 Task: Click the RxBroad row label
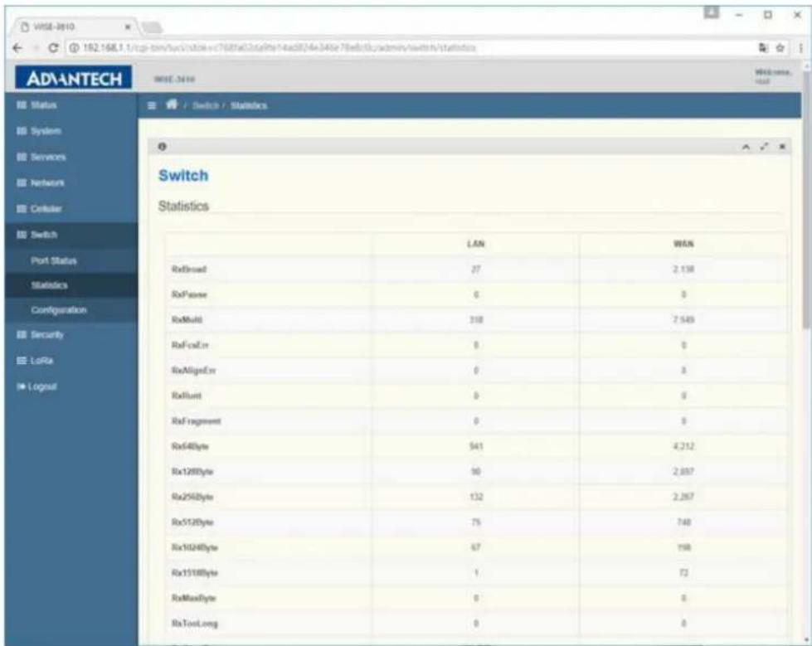point(189,270)
